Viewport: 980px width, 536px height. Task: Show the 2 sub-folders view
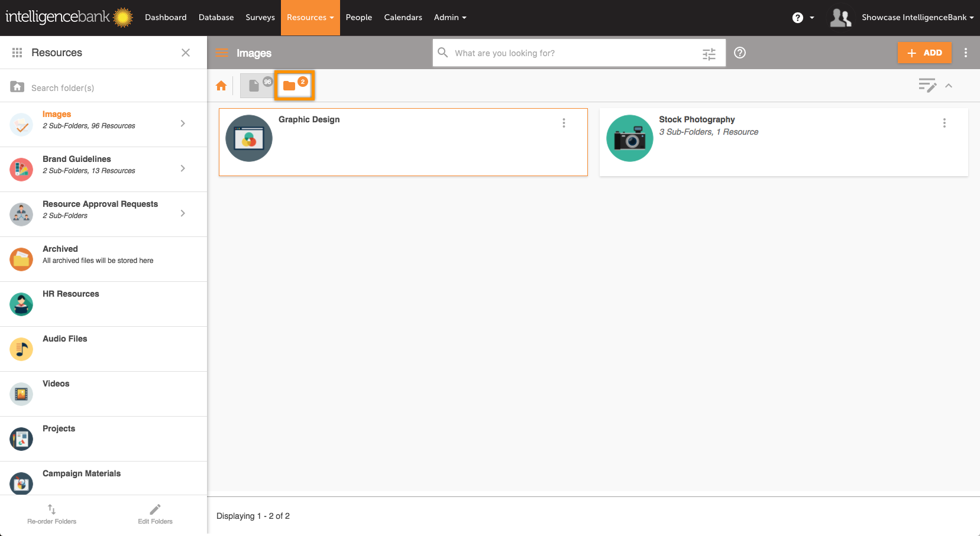coord(295,85)
